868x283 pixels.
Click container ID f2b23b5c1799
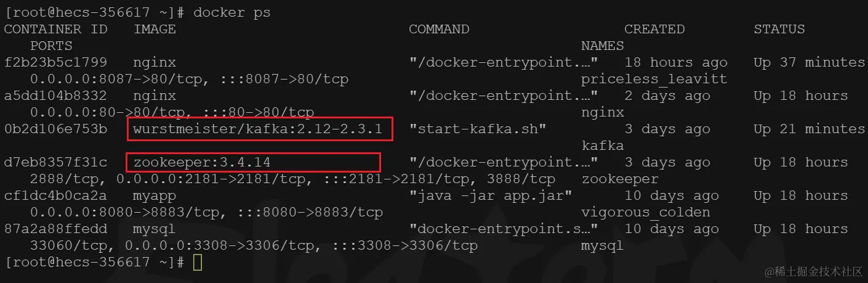55,62
